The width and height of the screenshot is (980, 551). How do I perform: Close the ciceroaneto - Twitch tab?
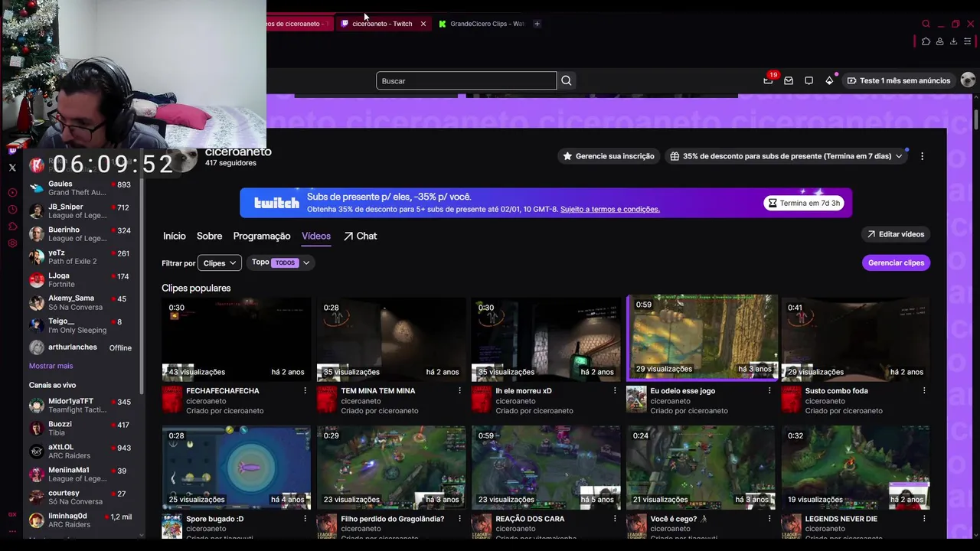pyautogui.click(x=423, y=24)
